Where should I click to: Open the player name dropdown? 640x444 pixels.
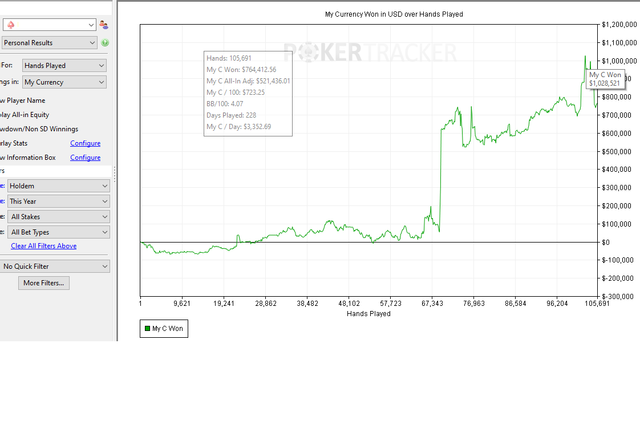pyautogui.click(x=49, y=25)
